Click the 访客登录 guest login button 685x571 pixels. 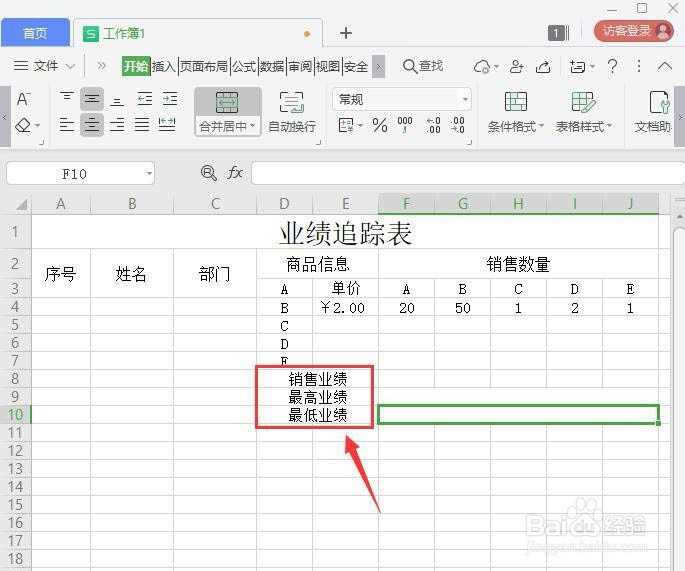point(633,31)
